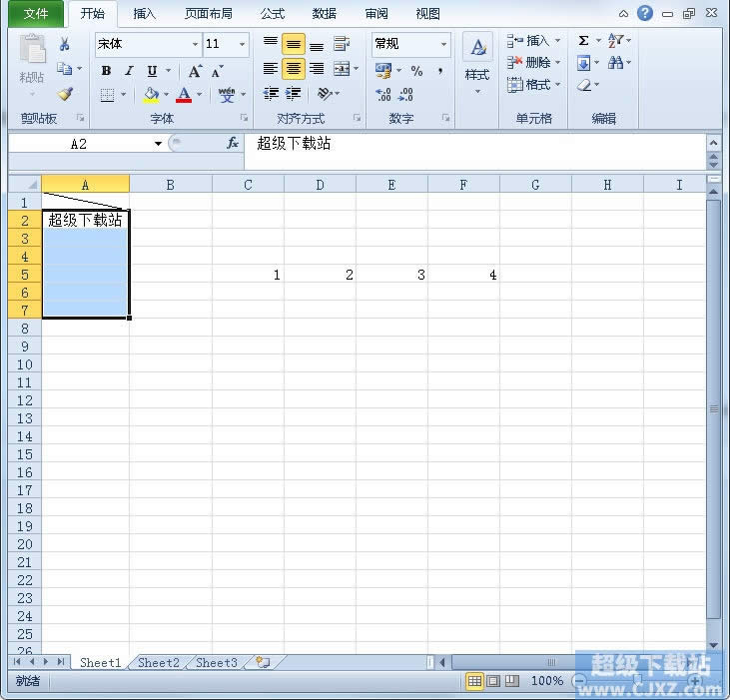Toggle Underline formatting
The width and height of the screenshot is (730, 700).
tap(152, 71)
